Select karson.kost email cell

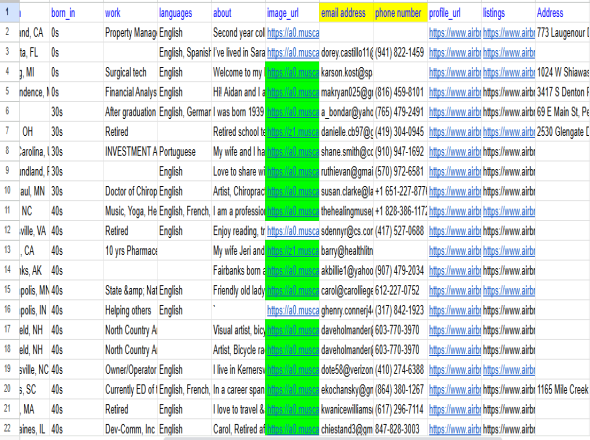346,72
